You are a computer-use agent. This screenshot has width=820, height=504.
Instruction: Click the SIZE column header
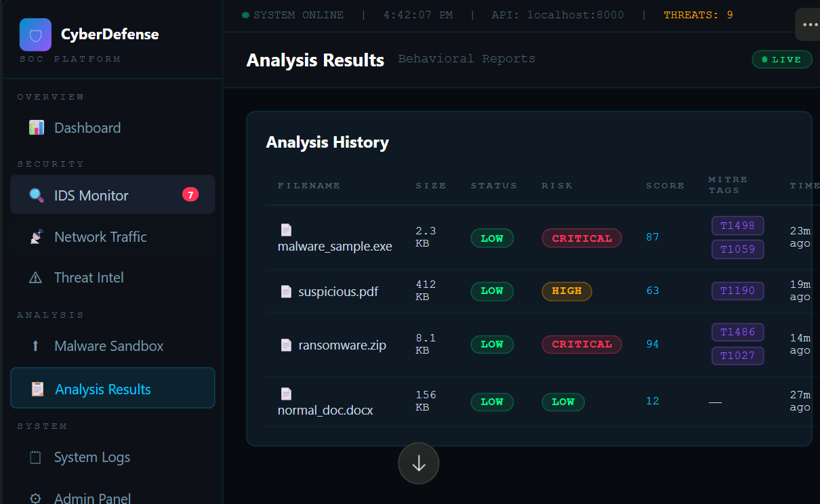pos(431,186)
